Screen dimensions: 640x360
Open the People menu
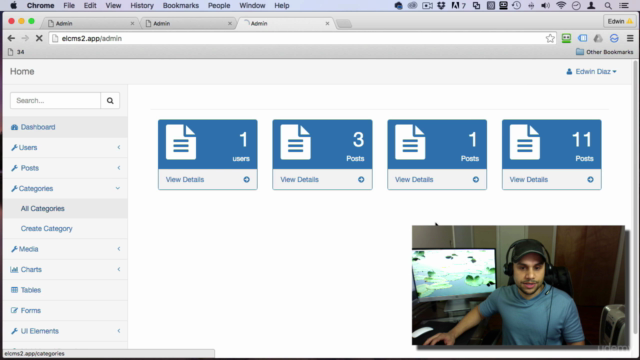(x=219, y=6)
